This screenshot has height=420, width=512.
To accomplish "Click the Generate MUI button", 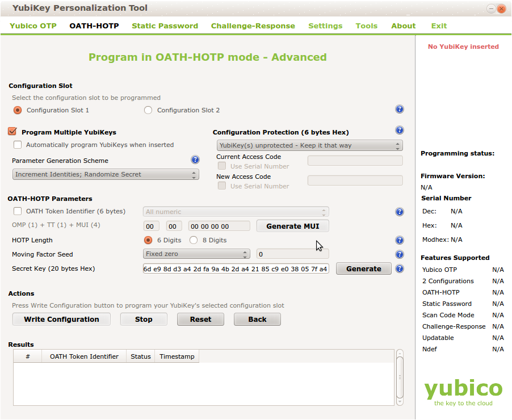I will pyautogui.click(x=292, y=226).
